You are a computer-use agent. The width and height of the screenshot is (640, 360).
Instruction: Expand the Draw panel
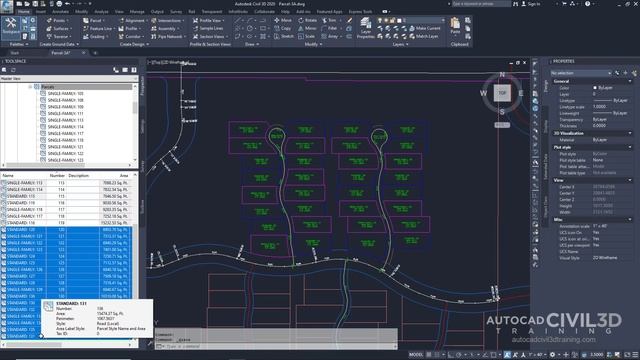pyautogui.click(x=252, y=44)
